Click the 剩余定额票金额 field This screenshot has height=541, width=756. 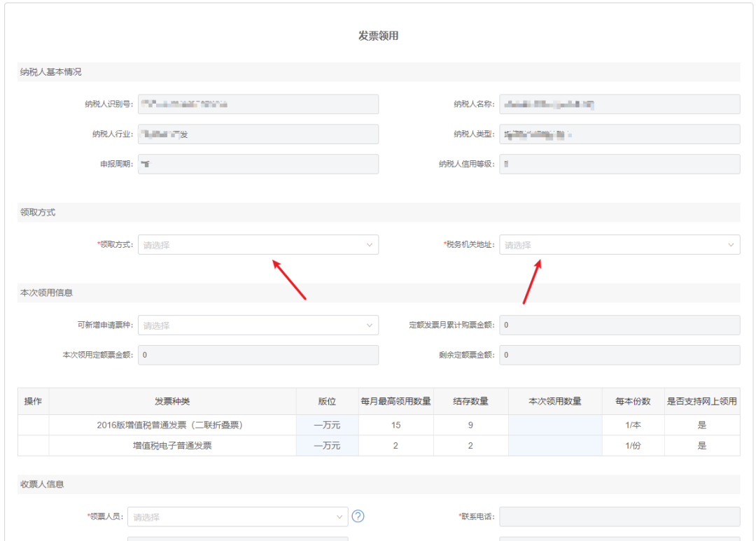pyautogui.click(x=619, y=355)
